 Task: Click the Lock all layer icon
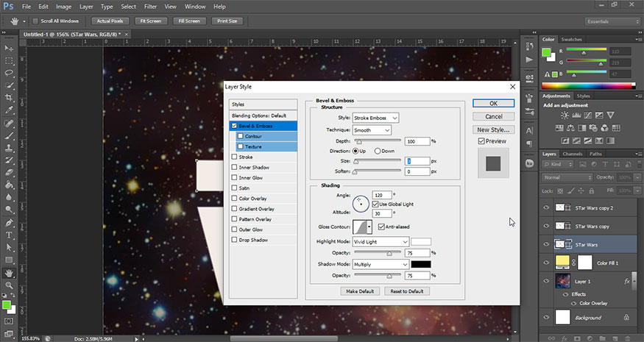click(592, 191)
